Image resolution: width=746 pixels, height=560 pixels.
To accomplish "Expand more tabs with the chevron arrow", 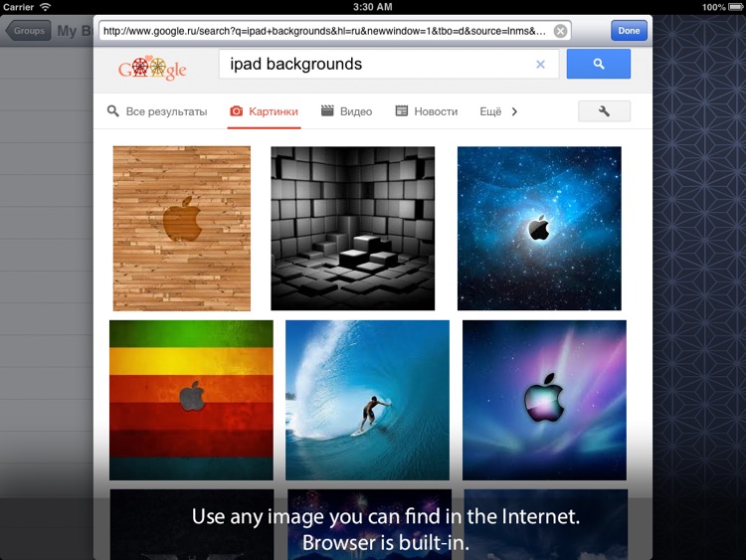I will point(514,111).
